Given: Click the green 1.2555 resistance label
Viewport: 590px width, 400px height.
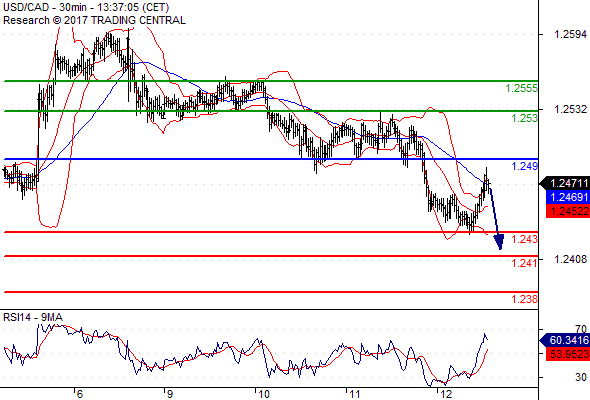Looking at the screenshot, I should pyautogui.click(x=522, y=88).
